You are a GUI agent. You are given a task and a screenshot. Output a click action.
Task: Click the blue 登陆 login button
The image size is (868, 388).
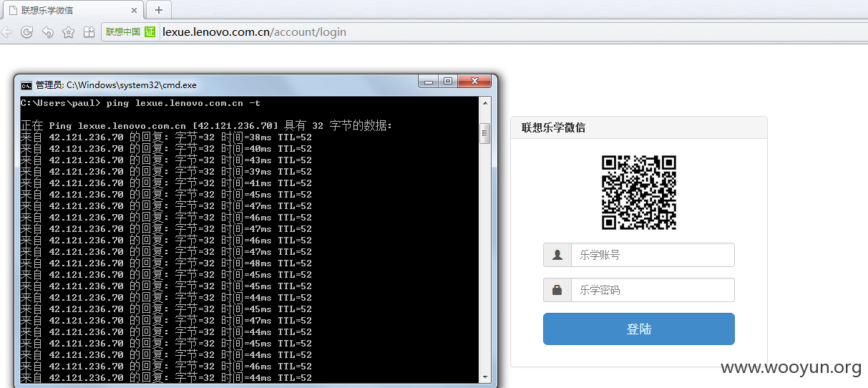pos(639,329)
